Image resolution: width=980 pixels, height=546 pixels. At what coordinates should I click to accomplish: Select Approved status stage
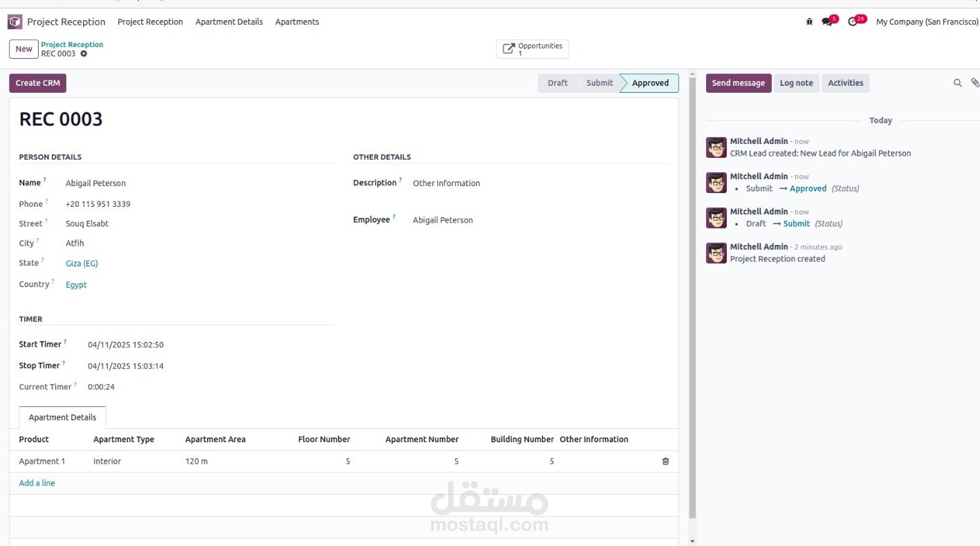click(649, 83)
